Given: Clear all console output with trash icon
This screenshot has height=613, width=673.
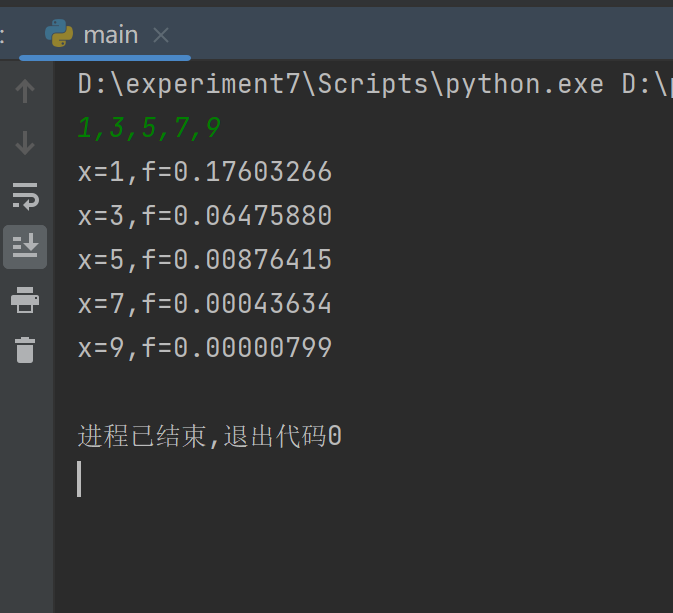Looking at the screenshot, I should coord(25,349).
